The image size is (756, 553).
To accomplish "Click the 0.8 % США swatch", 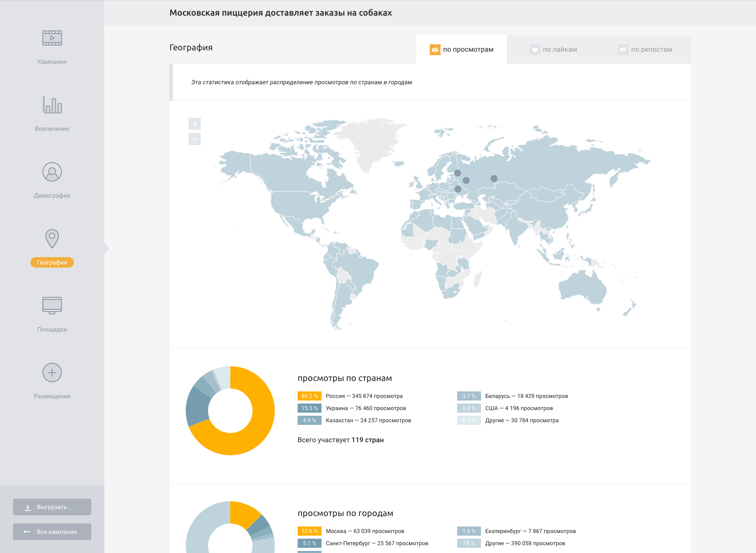I will coord(469,408).
